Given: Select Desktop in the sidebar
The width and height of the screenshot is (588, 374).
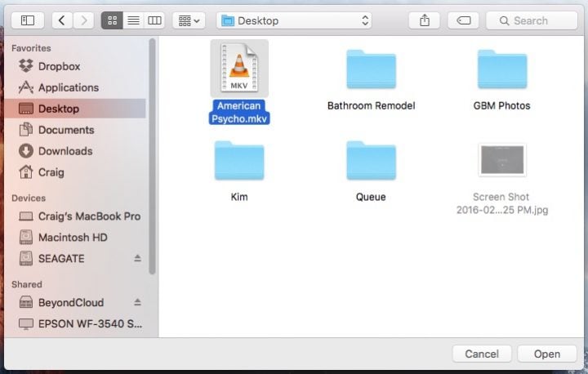Looking at the screenshot, I should point(76,109).
